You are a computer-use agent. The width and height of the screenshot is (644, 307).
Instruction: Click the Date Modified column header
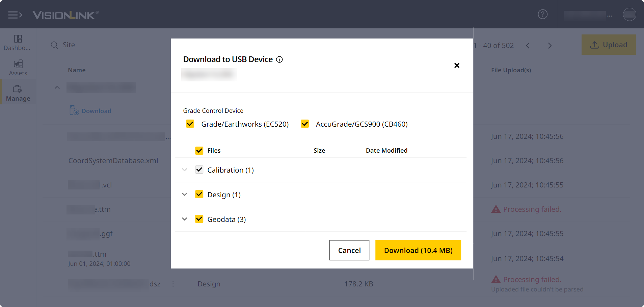pos(387,151)
